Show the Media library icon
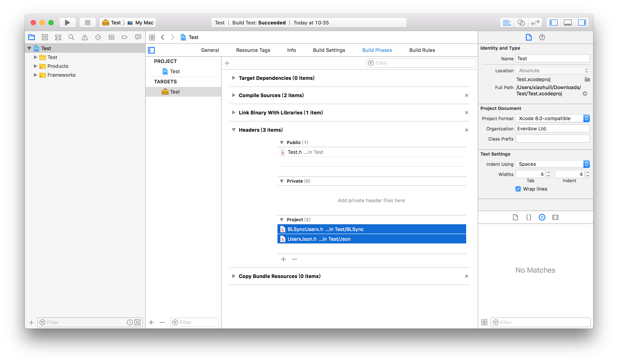Viewport: 618px width, 364px height. (x=555, y=217)
